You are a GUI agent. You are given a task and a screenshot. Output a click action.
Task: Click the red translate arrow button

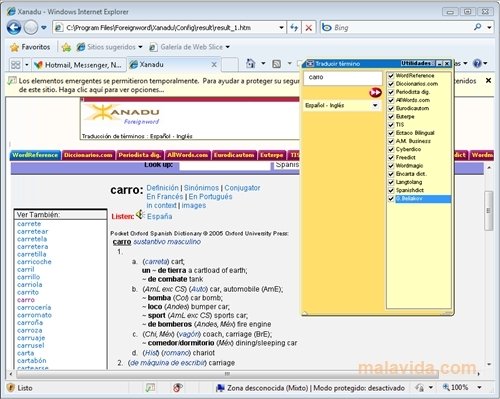coord(375,92)
